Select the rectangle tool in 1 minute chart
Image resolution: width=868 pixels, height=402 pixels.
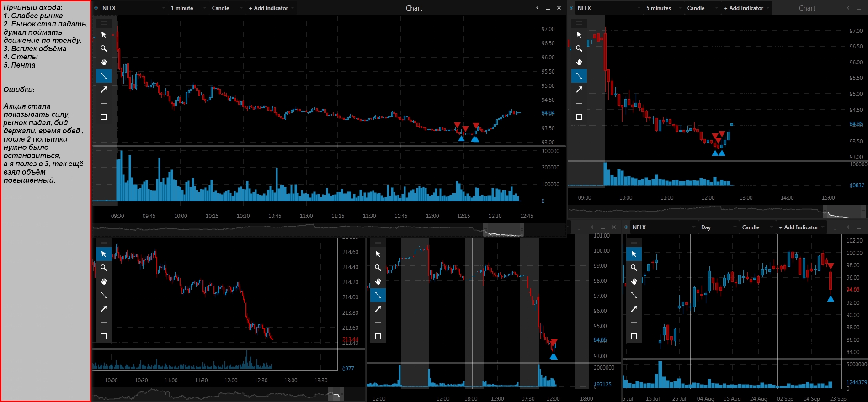tap(104, 117)
